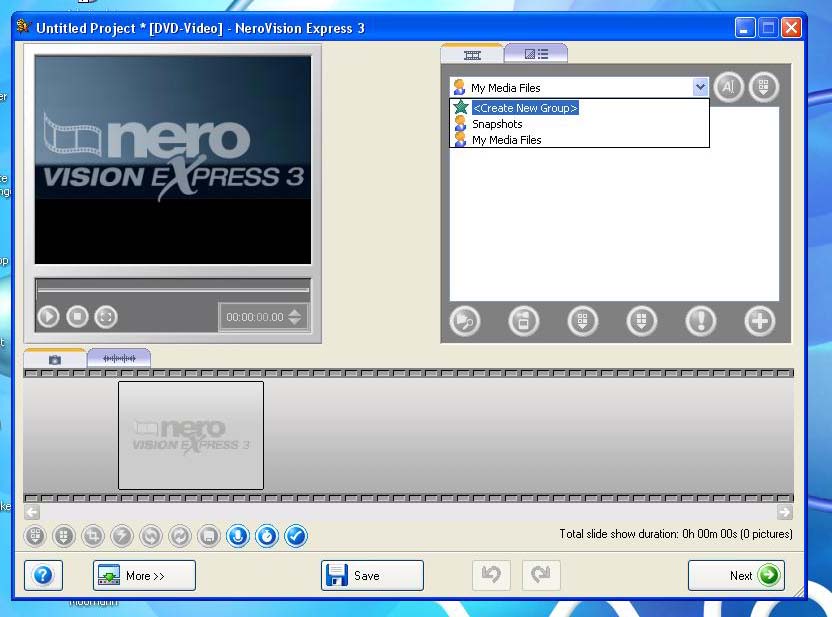Click browse for media magnifier icon
Viewport: 832px width, 617px height.
(465, 321)
